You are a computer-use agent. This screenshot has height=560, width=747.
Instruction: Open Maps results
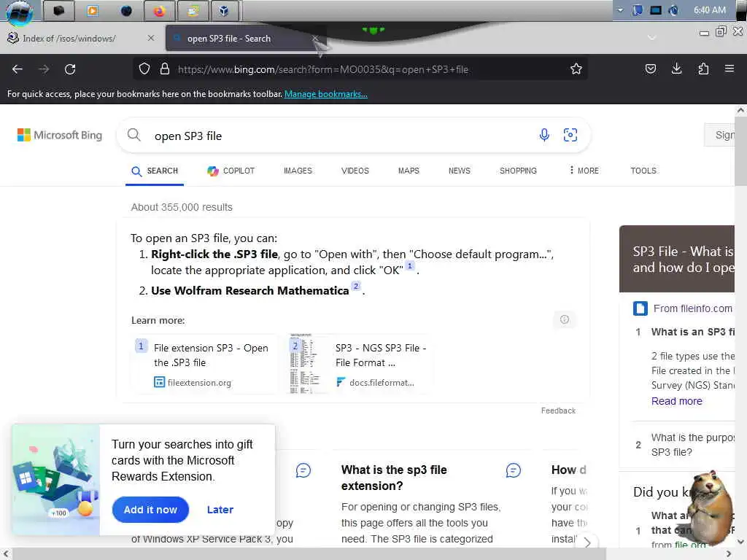(x=409, y=171)
